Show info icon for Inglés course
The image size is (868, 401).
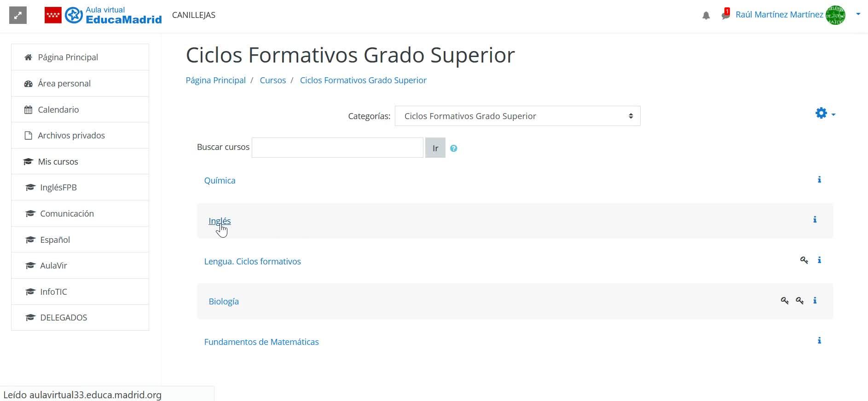pyautogui.click(x=815, y=220)
